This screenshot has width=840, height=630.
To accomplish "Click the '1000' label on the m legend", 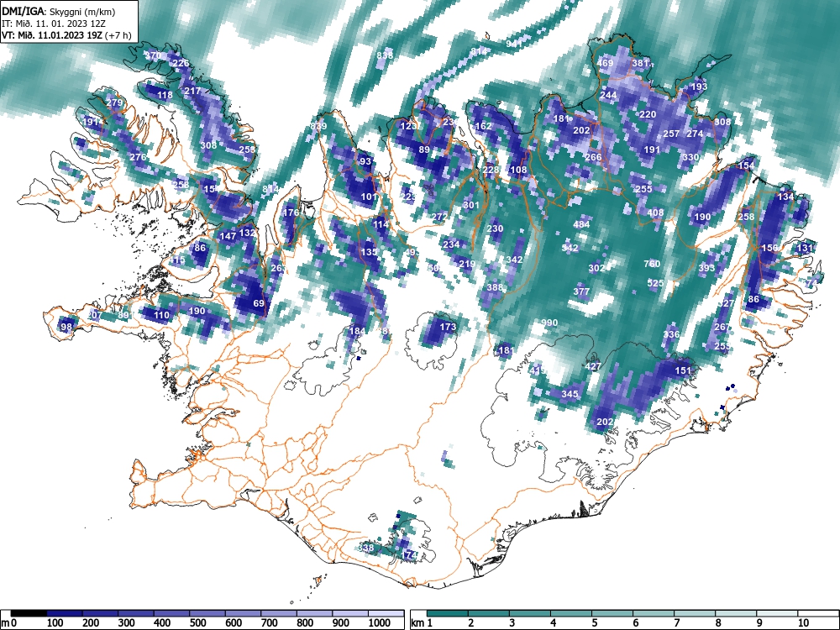I will pyautogui.click(x=380, y=623).
